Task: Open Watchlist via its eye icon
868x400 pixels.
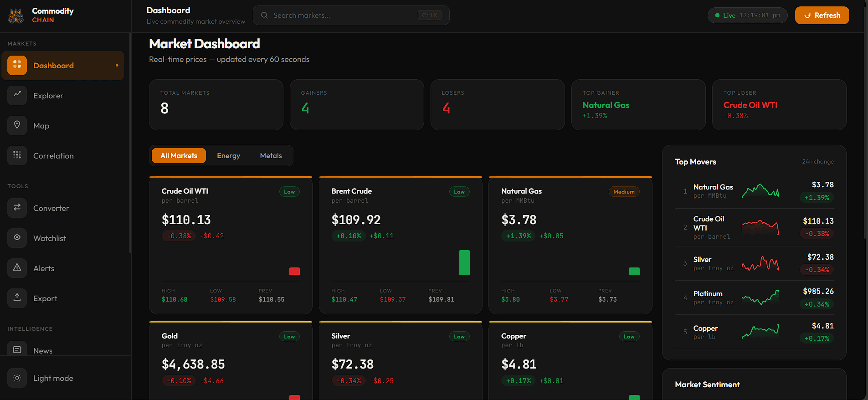Action: [17, 238]
